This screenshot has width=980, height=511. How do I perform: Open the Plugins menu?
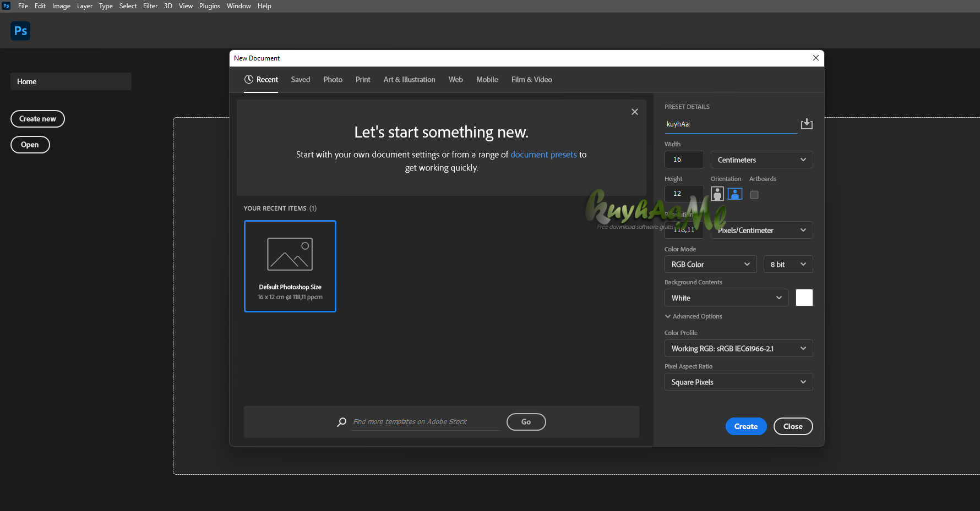coord(210,6)
